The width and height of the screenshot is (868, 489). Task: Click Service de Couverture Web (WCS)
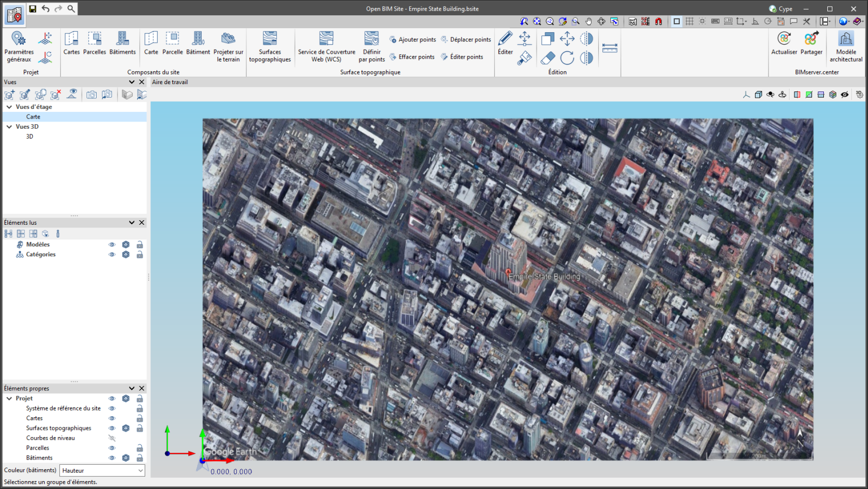(x=326, y=46)
